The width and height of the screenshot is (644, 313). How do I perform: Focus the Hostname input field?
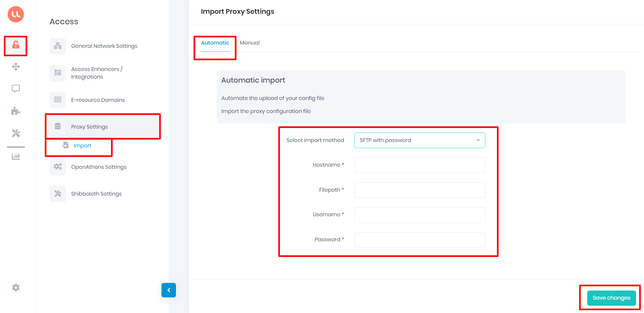[420, 165]
